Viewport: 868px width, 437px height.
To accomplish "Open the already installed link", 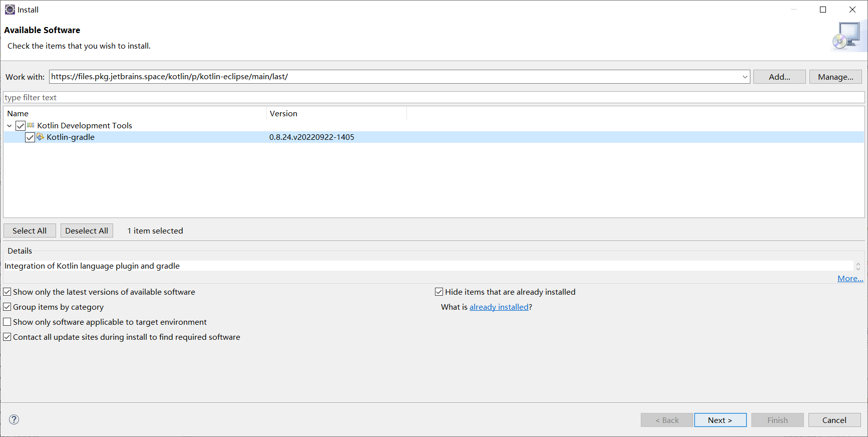I will point(499,307).
